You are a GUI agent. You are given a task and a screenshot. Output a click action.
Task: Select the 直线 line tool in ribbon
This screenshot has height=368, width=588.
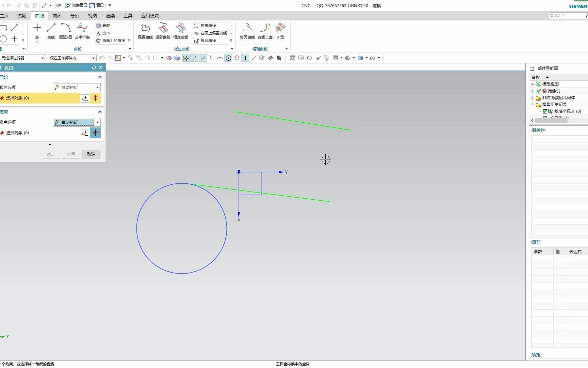pos(51,31)
